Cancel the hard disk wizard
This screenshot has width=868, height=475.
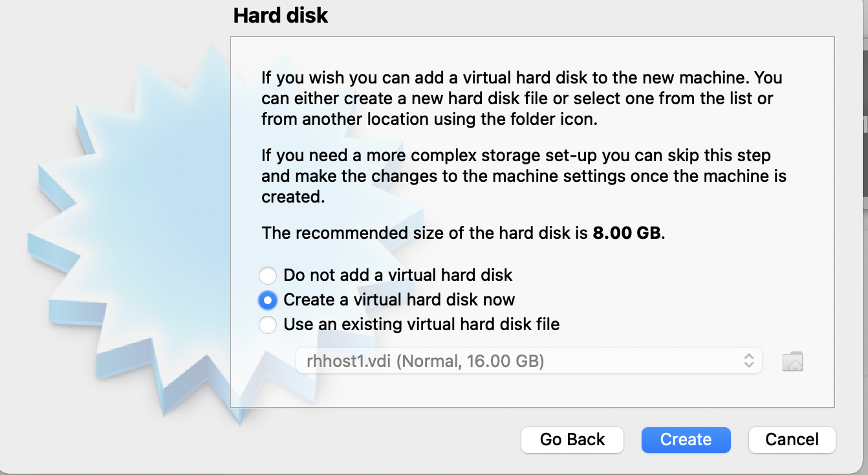coord(792,440)
